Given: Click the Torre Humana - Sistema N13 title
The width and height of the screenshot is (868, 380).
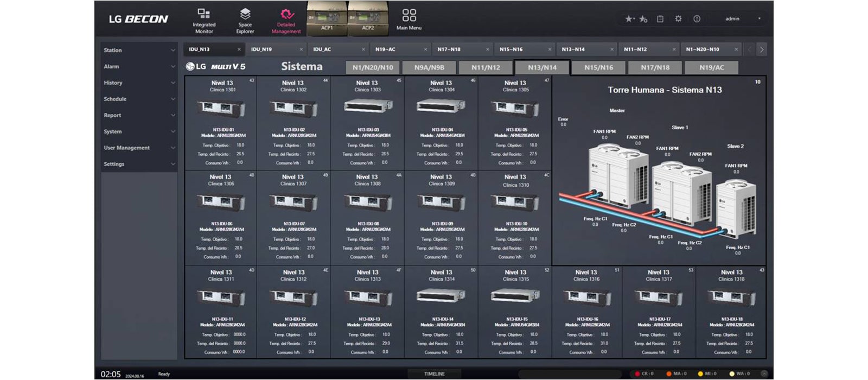Looking at the screenshot, I should coord(665,90).
